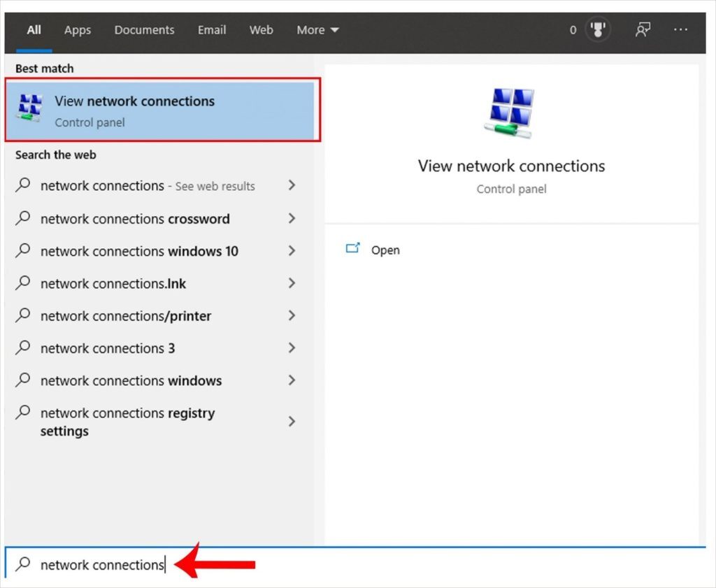Expand chevron for 'network connections/printer'
The image size is (716, 588).
click(x=292, y=315)
